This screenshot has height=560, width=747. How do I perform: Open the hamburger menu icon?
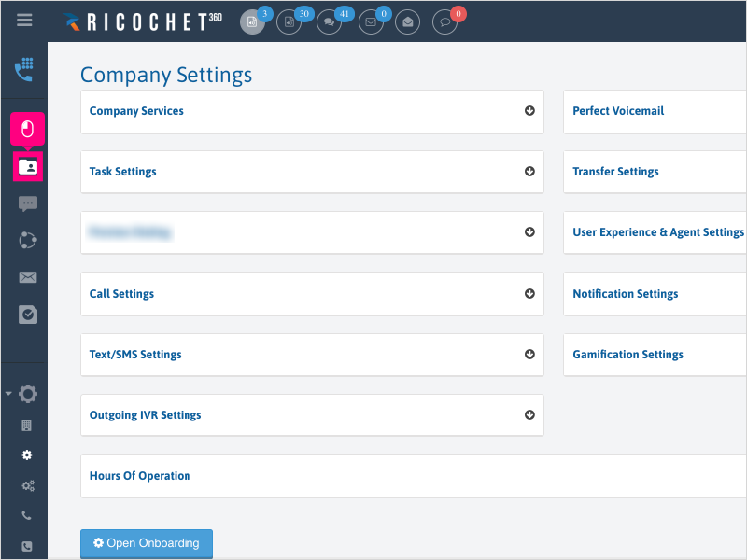24,20
